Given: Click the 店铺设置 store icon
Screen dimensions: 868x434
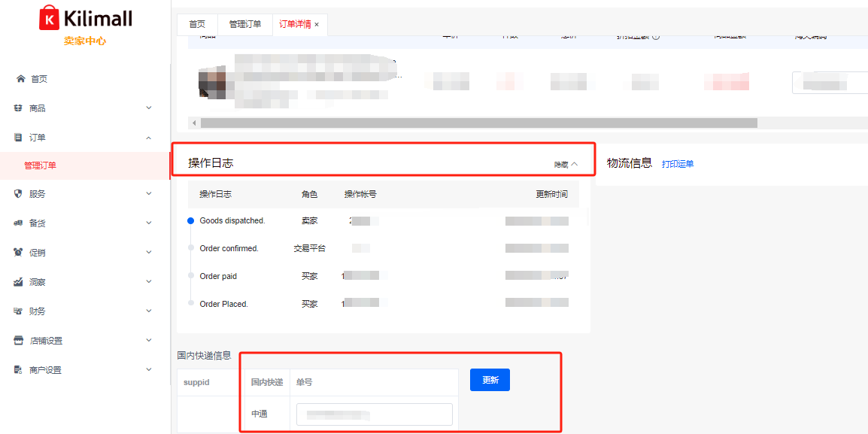Looking at the screenshot, I should (19, 341).
